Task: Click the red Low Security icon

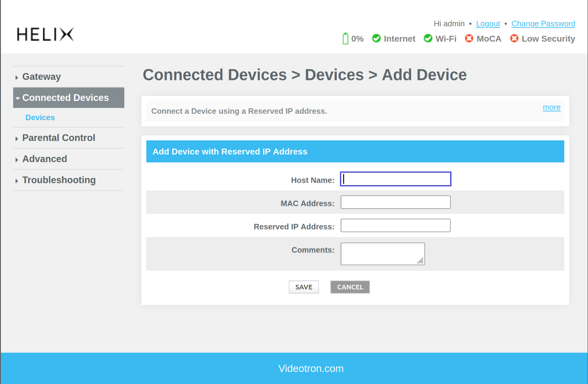Action: 514,39
